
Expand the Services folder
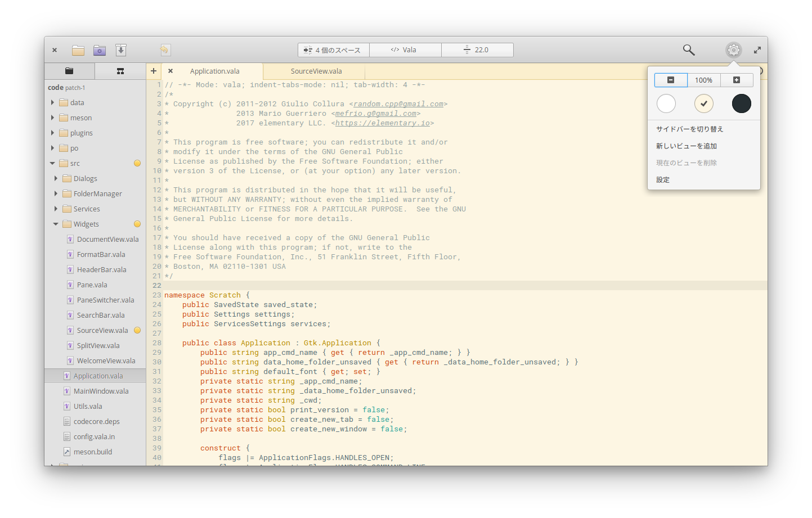pos(56,209)
